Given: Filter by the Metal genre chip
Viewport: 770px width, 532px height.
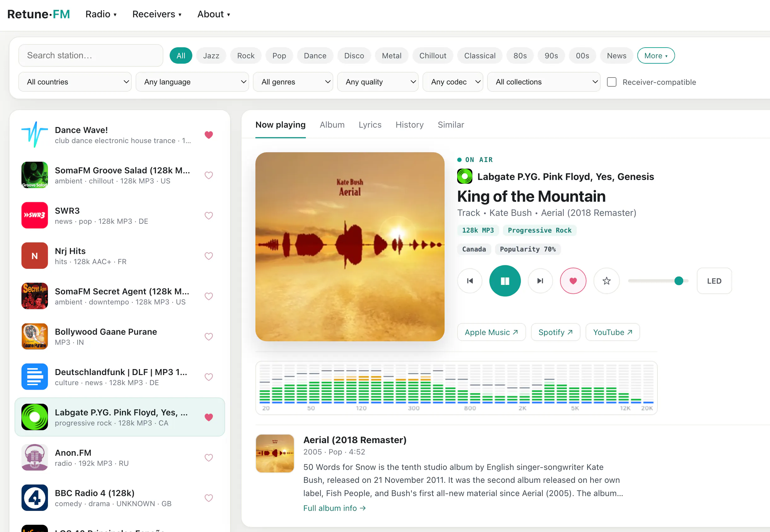Looking at the screenshot, I should click(392, 56).
